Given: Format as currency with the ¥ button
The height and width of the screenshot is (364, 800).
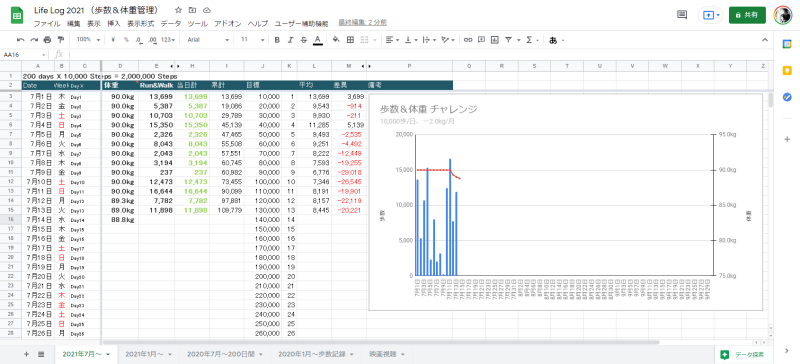Looking at the screenshot, I should point(112,40).
